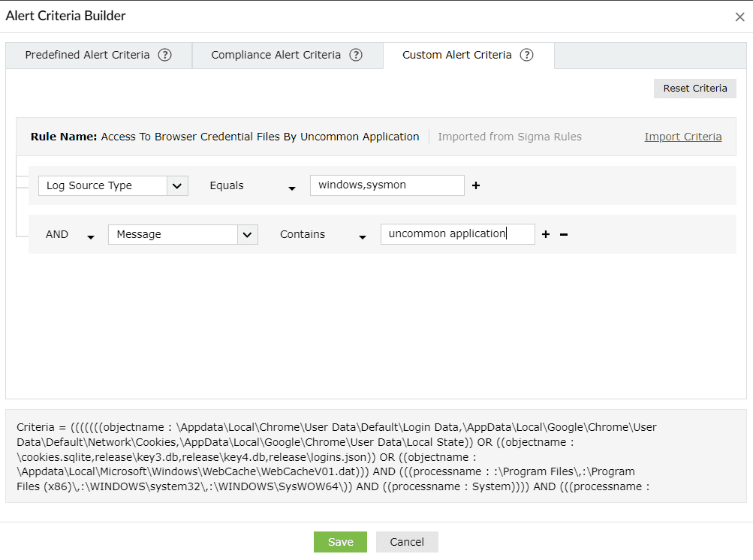Click the dropdown chevron on the AND selector
The height and width of the screenshot is (560, 753).
(x=90, y=236)
